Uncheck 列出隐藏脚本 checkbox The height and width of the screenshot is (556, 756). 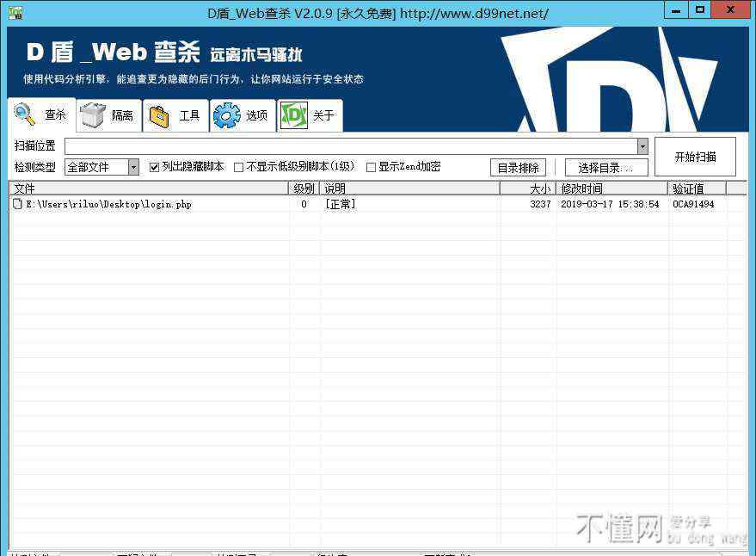(155, 167)
